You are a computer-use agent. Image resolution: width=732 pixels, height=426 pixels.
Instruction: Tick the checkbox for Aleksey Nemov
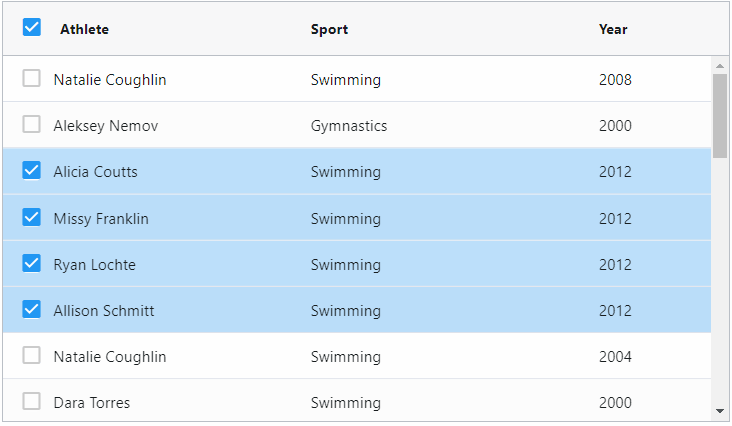coord(31,124)
